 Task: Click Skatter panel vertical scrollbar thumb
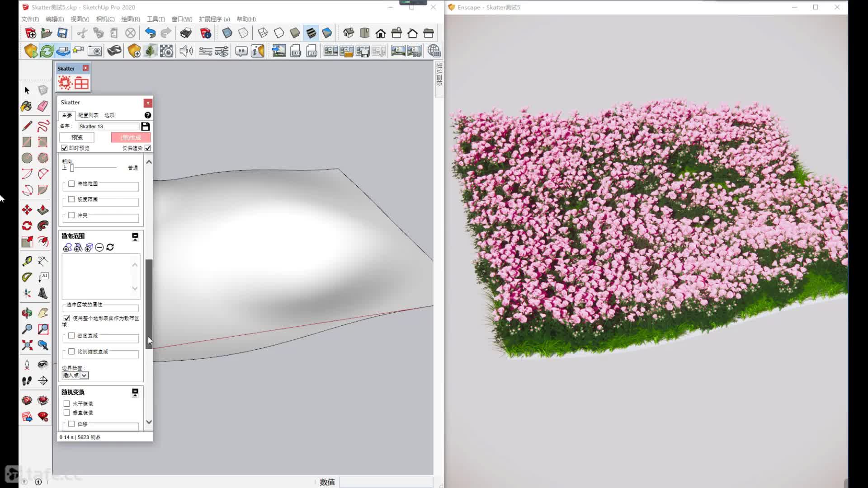149,304
